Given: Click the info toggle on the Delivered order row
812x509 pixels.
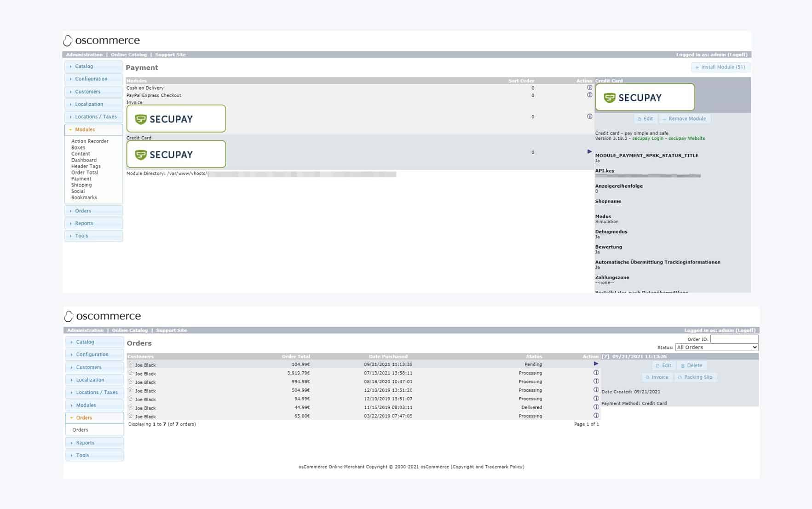Looking at the screenshot, I should 595,407.
